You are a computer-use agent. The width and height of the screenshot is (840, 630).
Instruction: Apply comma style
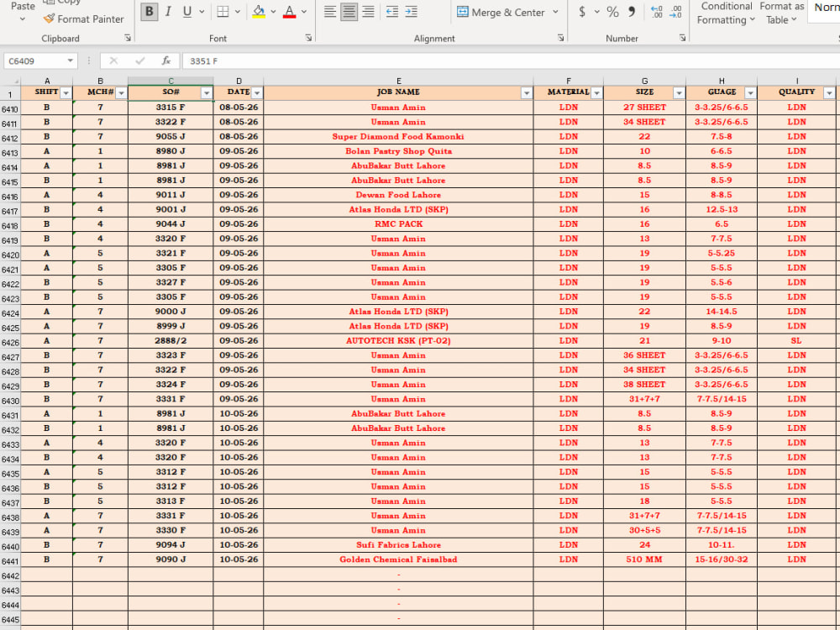pyautogui.click(x=633, y=12)
